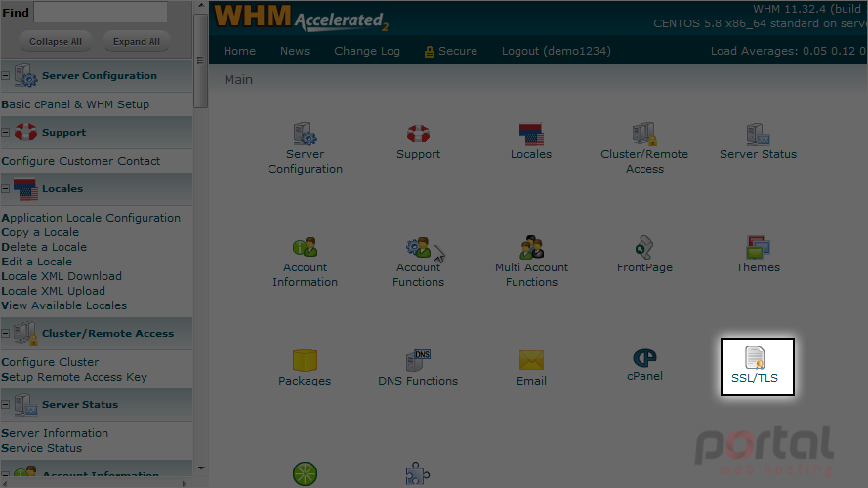This screenshot has height=488, width=868.
Task: Collapse the partially visible Account Information section
Action: 6,474
